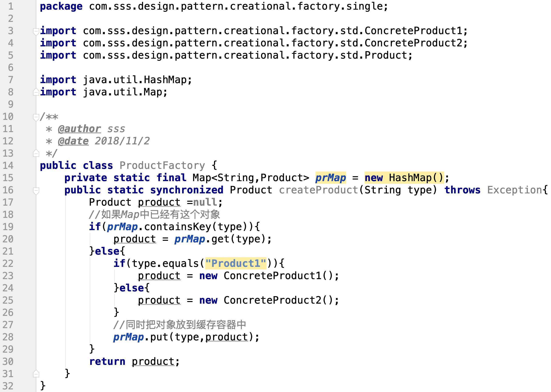
Task: Click the method fold end marker at line 31
Action: click(x=36, y=374)
